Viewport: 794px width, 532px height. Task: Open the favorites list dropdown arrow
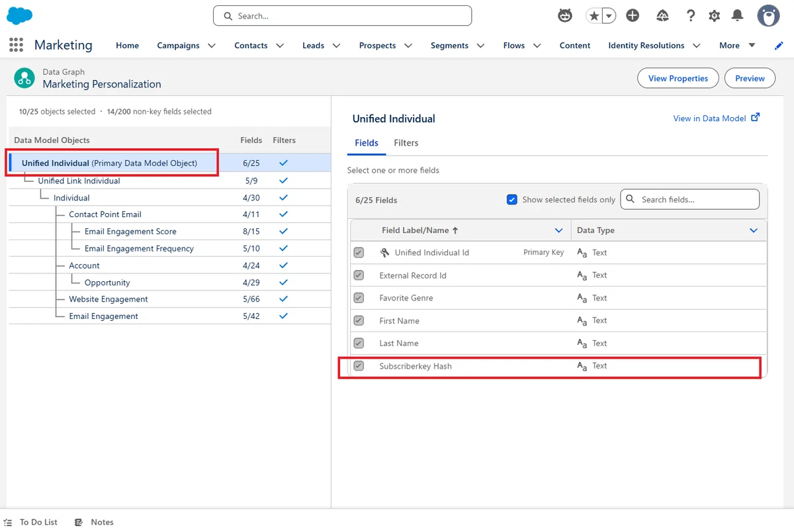pyautogui.click(x=609, y=16)
